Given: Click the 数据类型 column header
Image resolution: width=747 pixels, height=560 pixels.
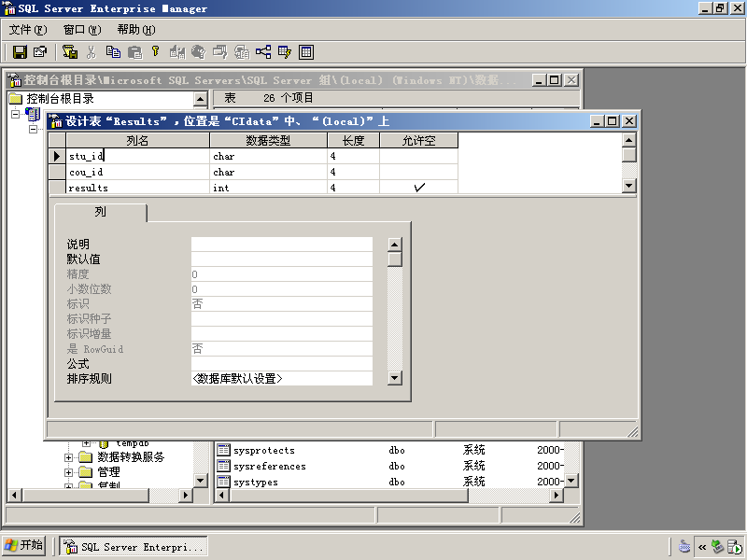Looking at the screenshot, I should [268, 141].
